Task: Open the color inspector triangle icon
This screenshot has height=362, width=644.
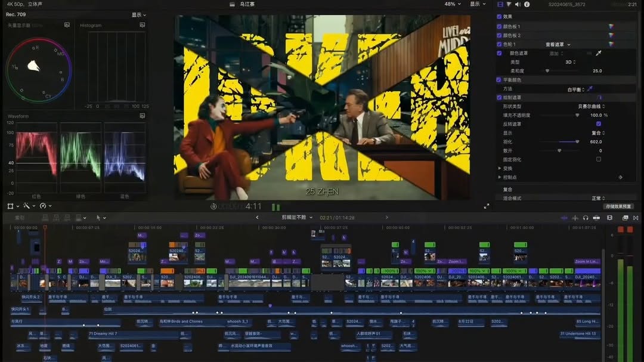Action: 509,4
